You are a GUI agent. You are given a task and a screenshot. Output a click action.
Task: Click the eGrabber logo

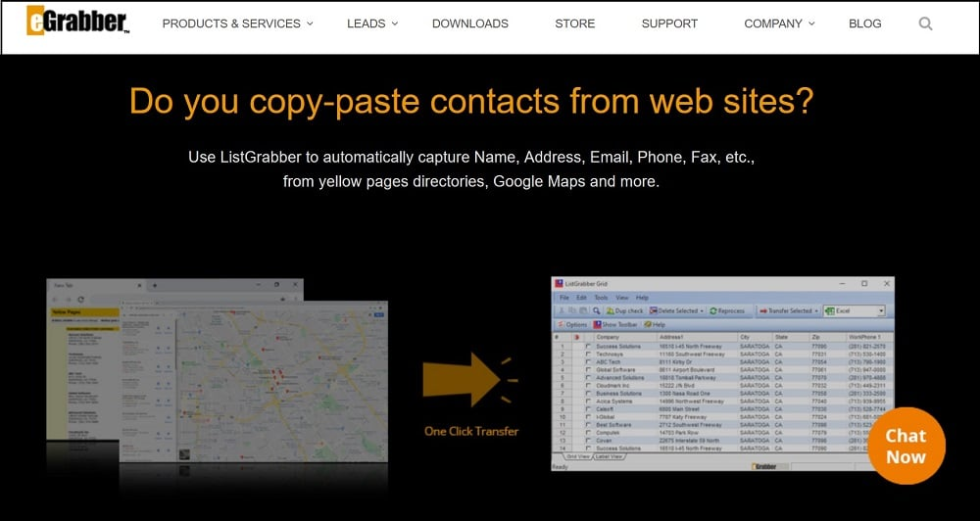tap(77, 20)
